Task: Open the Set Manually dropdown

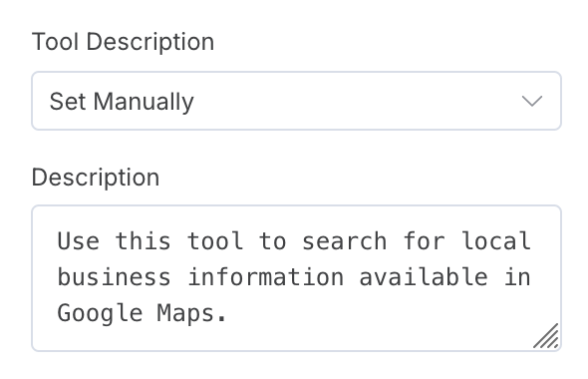Action: 296,101
